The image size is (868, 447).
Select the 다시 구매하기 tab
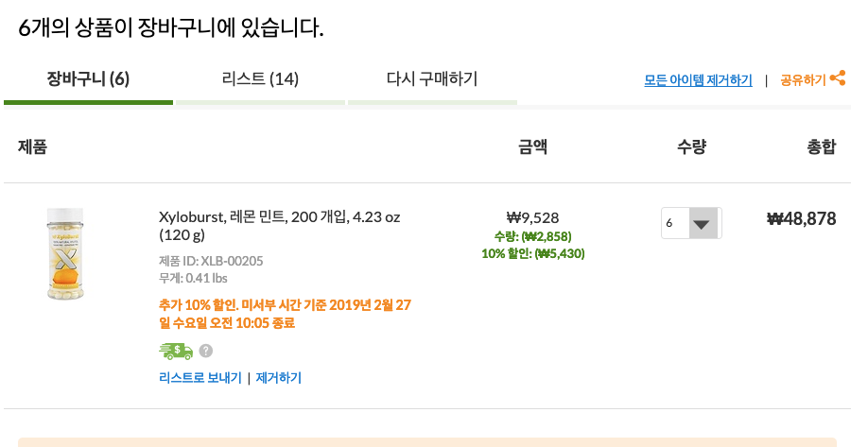click(432, 78)
